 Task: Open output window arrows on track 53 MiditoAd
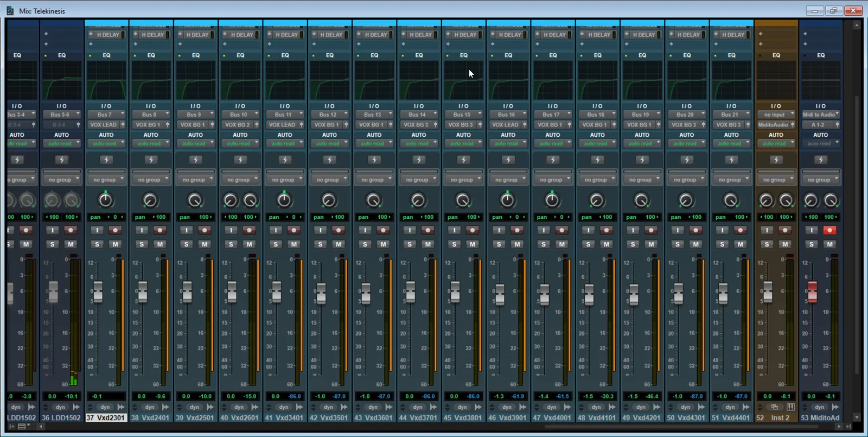click(x=835, y=407)
